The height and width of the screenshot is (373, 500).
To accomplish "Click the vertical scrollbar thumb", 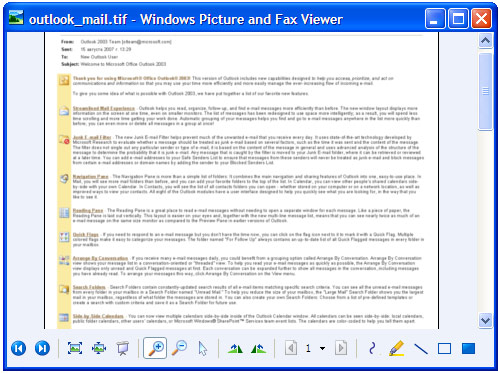I will 486,91.
